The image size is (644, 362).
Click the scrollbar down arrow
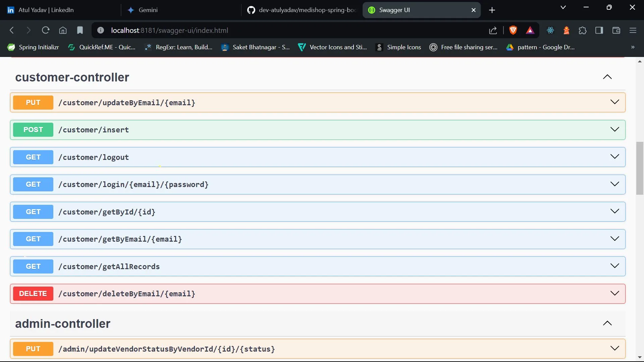(x=640, y=357)
